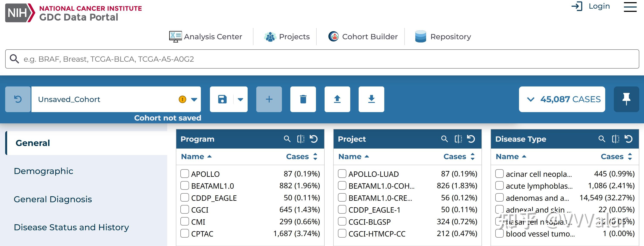The width and height of the screenshot is (644, 246).
Task: Pin the cohort bar with pushpin icon
Action: click(x=626, y=99)
